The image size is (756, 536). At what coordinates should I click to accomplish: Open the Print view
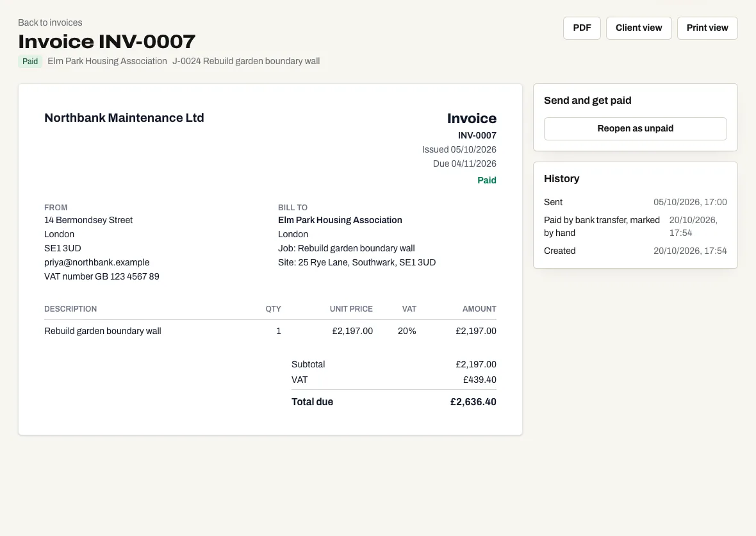(x=707, y=28)
